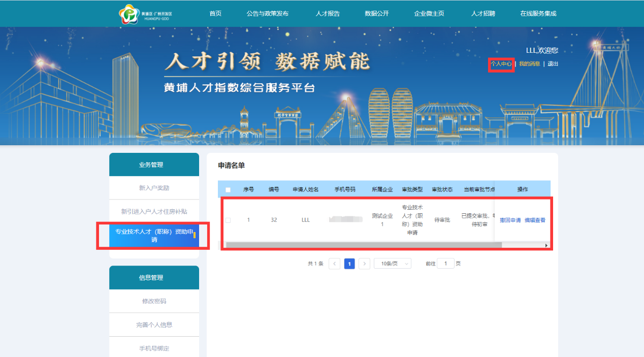644x357 pixels.
Task: Open 在线服务集成 navigation item
Action: click(538, 14)
